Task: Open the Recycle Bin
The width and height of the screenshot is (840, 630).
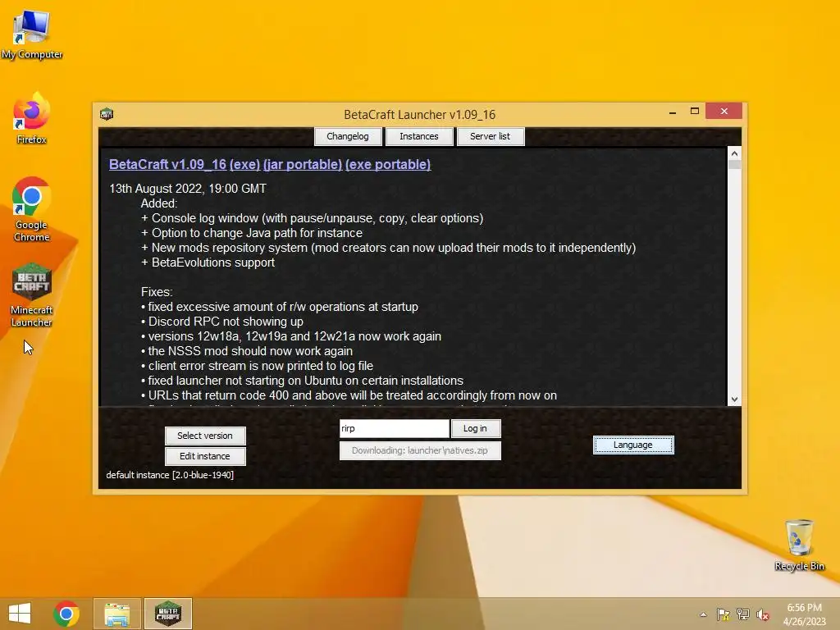Action: tap(799, 545)
